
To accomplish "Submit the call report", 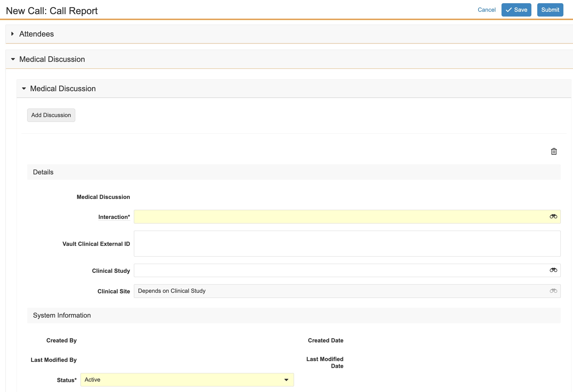I will pyautogui.click(x=550, y=10).
